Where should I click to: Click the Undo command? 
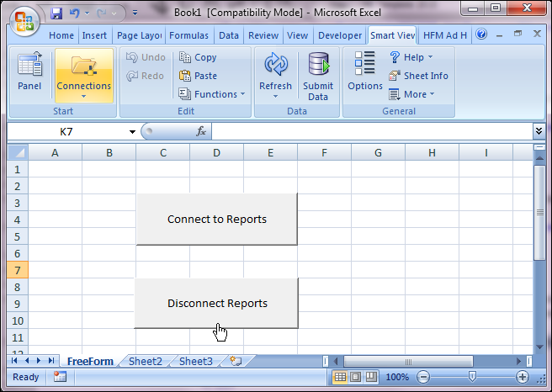click(x=146, y=57)
